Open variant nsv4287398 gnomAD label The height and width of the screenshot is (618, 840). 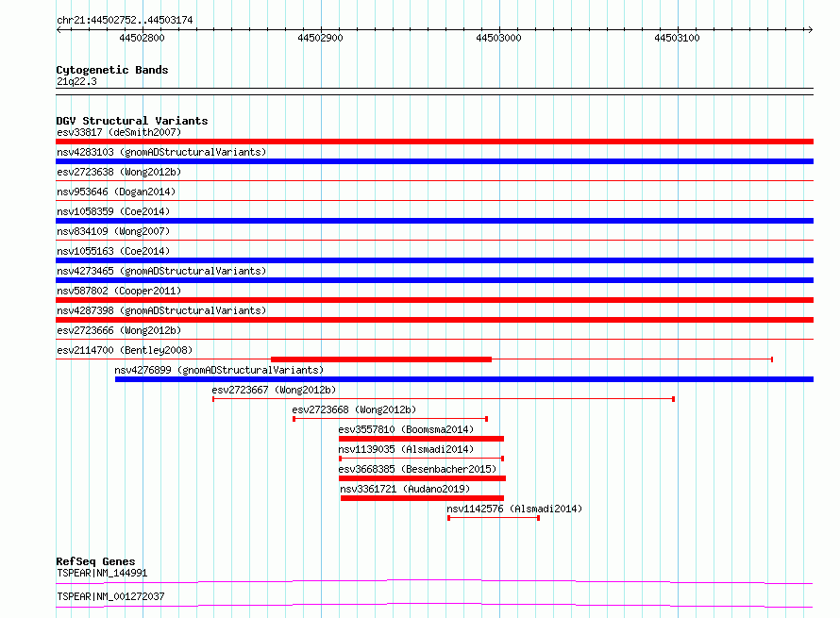[161, 310]
